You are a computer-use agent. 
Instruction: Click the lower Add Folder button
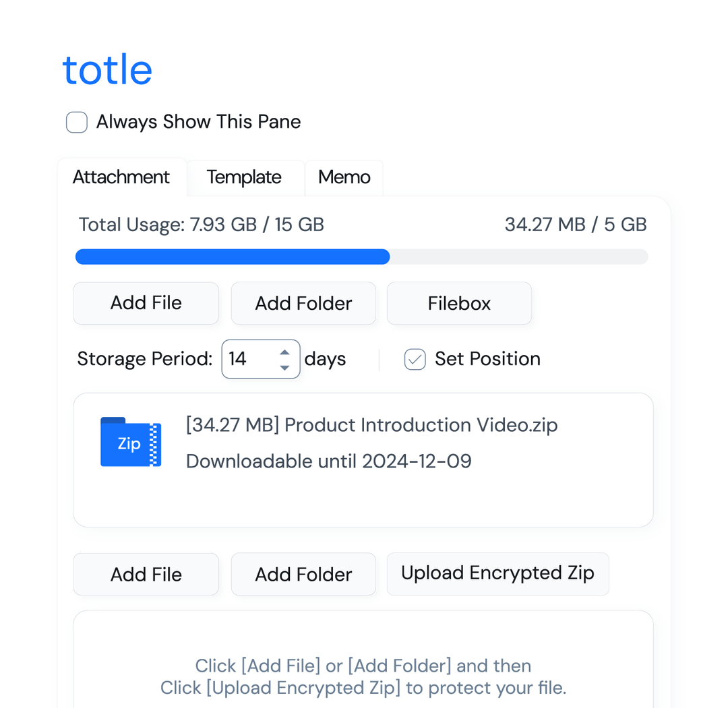[303, 574]
